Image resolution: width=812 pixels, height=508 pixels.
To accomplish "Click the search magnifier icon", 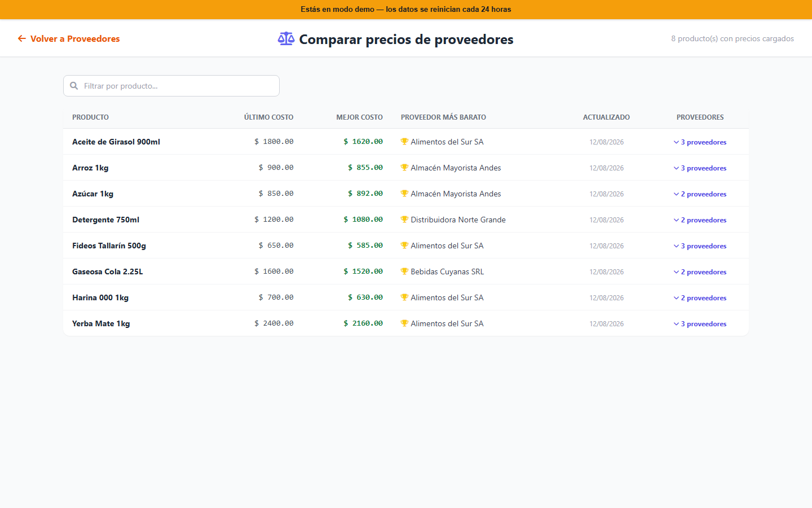I will click(x=74, y=86).
